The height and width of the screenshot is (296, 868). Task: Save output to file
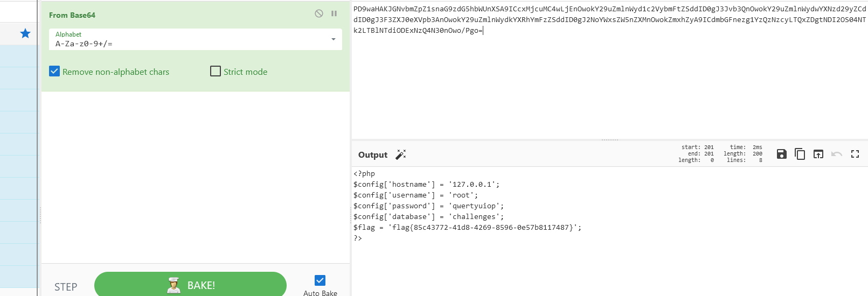click(782, 154)
